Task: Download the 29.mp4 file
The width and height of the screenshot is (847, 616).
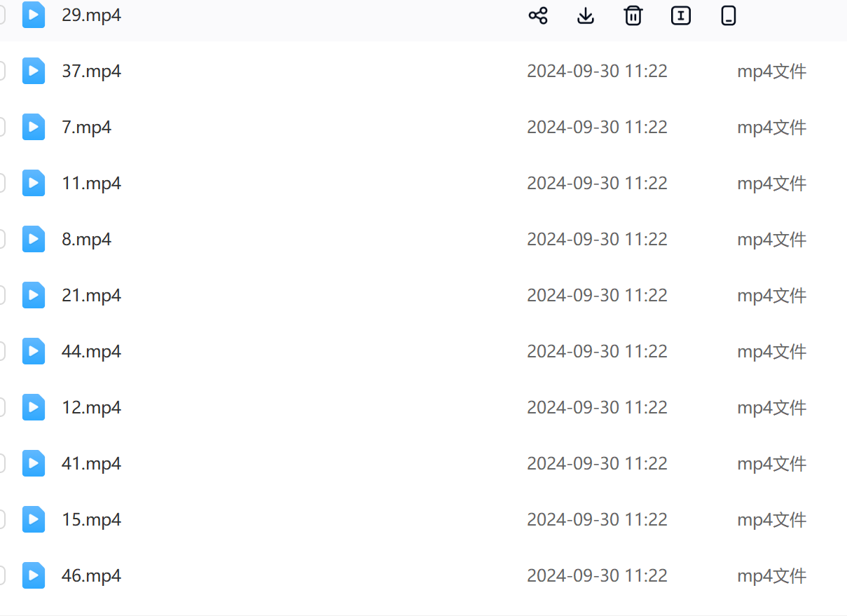Action: coord(586,15)
